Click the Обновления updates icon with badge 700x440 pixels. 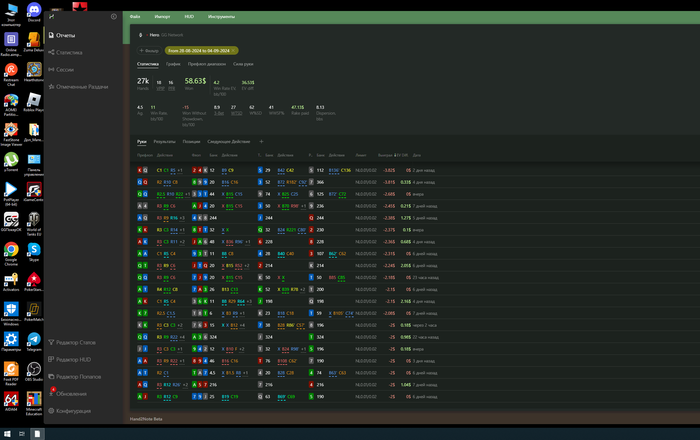50,393
